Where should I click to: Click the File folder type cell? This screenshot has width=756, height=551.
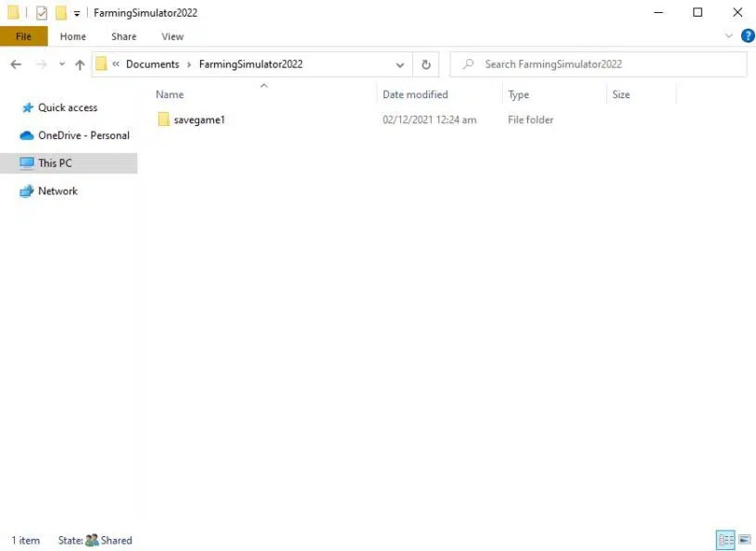coord(530,120)
